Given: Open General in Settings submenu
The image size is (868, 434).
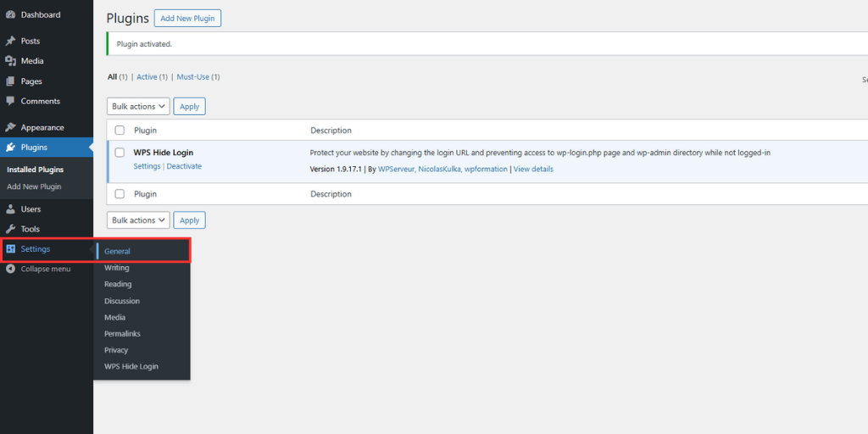Looking at the screenshot, I should (x=117, y=251).
